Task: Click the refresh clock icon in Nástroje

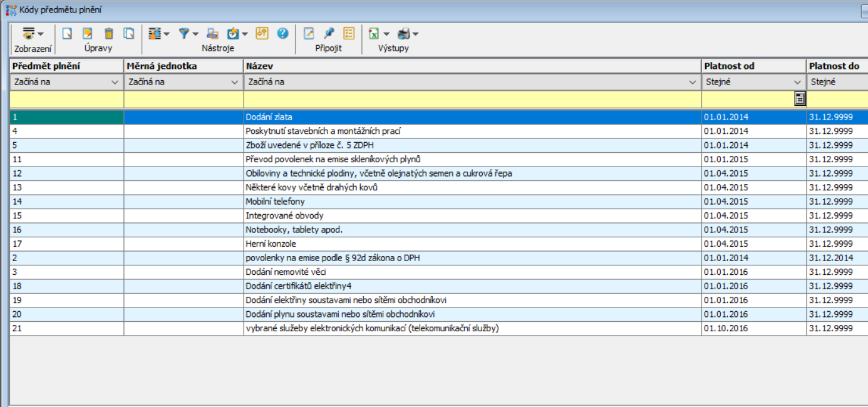Action: [234, 34]
